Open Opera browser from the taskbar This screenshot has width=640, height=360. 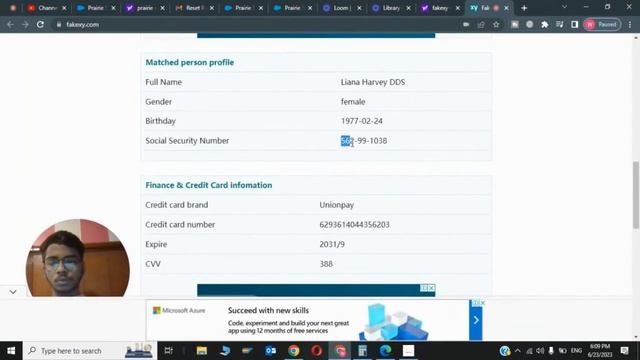click(x=317, y=351)
